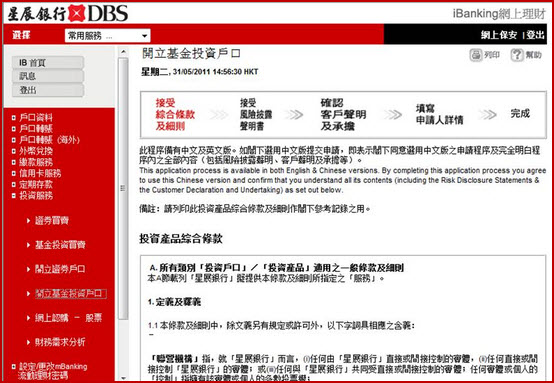Expand 外幣兌換 menu item

[x=36, y=151]
